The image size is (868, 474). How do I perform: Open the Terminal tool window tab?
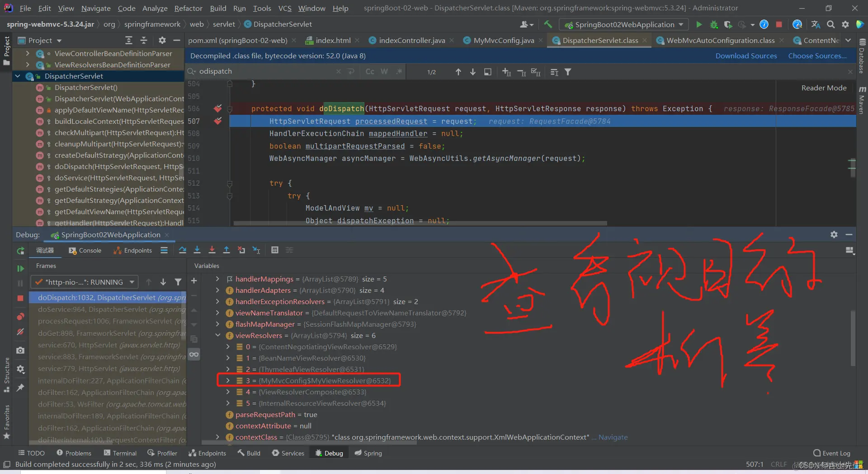pos(120,453)
